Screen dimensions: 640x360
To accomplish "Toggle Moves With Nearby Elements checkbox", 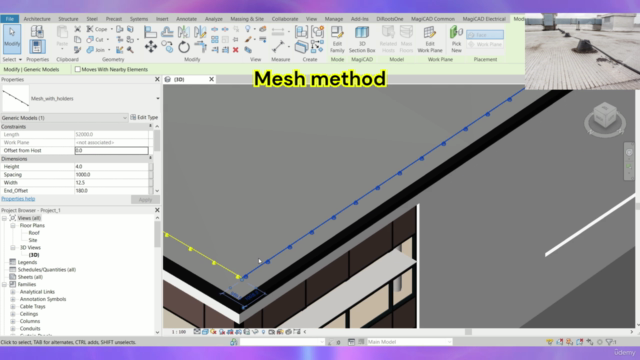I will 78,69.
